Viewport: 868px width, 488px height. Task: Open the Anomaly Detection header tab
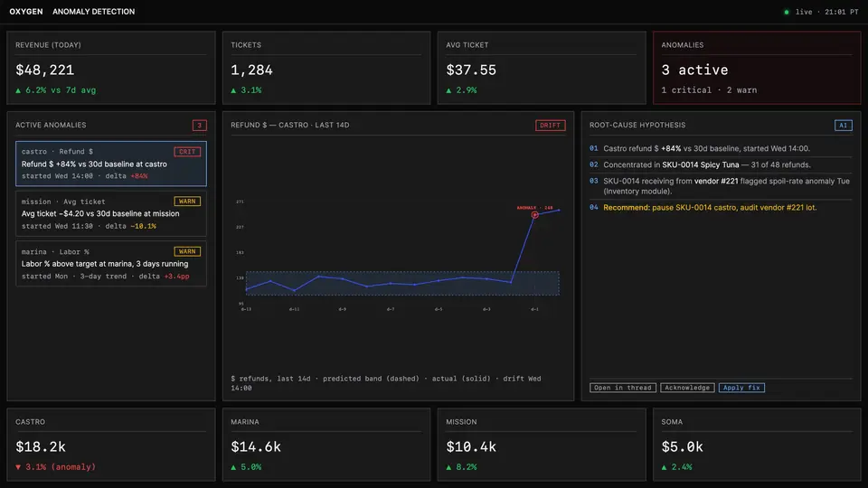93,12
